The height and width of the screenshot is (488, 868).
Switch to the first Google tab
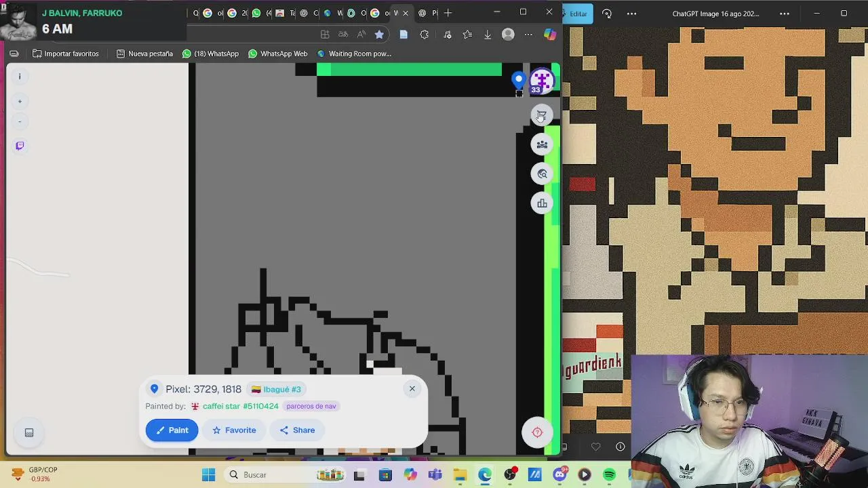tap(212, 13)
